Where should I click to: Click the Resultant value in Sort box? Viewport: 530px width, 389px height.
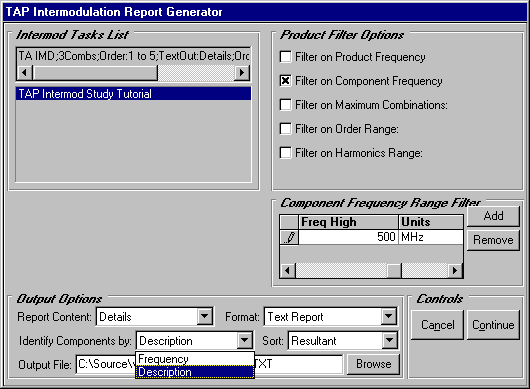point(314,341)
